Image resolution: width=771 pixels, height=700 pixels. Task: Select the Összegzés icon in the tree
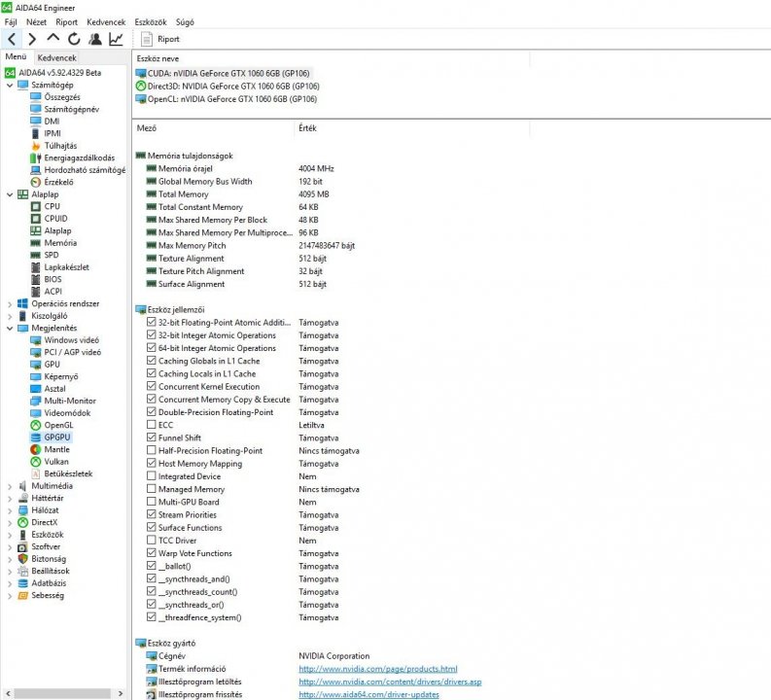35,97
